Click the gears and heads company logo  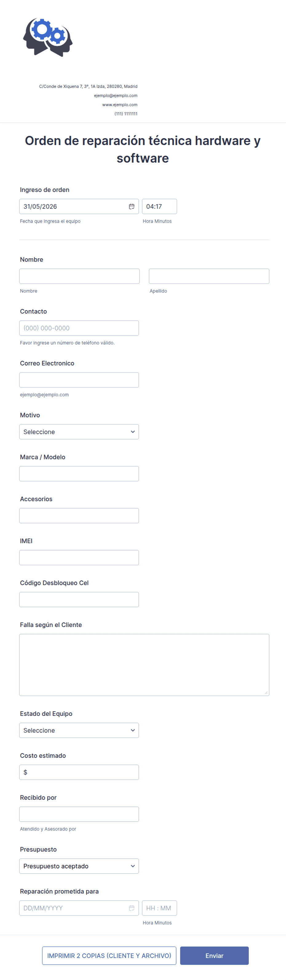pyautogui.click(x=48, y=37)
